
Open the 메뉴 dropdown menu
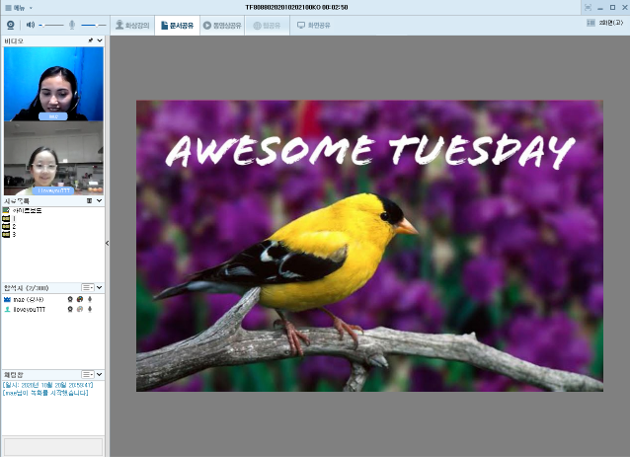18,7
